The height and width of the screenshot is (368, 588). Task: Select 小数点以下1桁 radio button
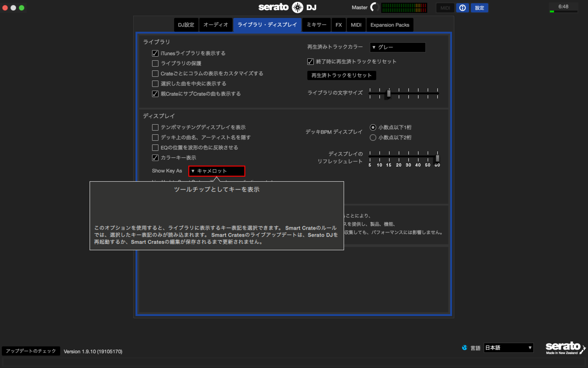[x=373, y=127]
